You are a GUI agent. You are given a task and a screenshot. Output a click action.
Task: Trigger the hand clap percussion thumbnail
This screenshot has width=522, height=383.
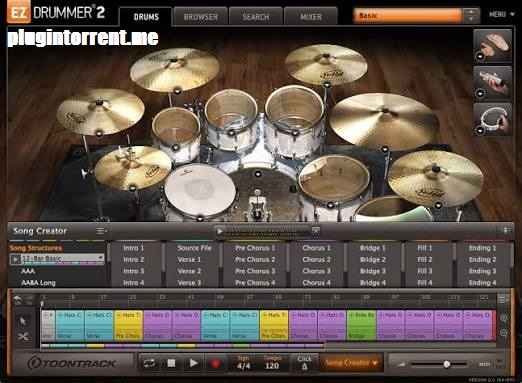pyautogui.click(x=492, y=46)
